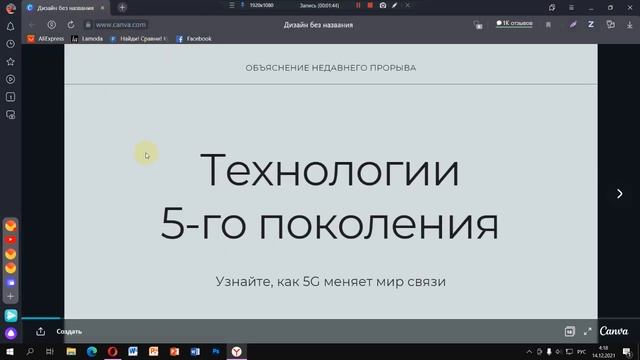Click subtitle Узнайте, как 5G меняет мир связи

[331, 282]
